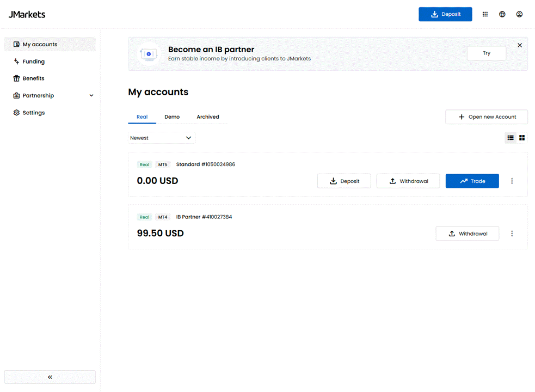The width and height of the screenshot is (535, 392).
Task: Deposit into Standard #1050024986 account
Action: pos(344,181)
